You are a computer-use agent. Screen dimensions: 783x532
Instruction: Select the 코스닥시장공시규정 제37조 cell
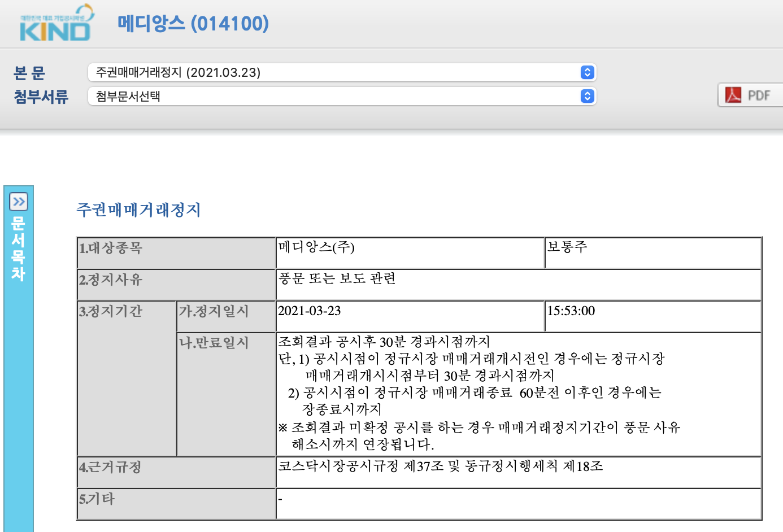(519, 472)
